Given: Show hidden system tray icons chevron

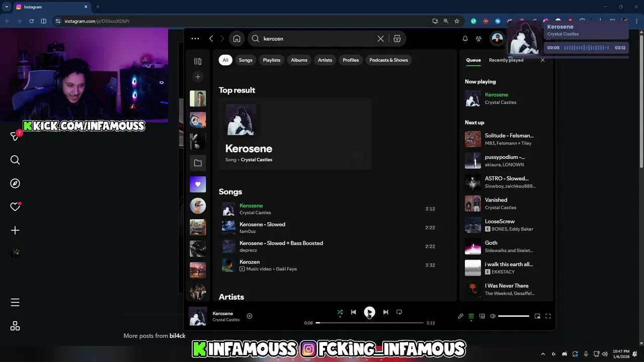Looking at the screenshot, I should (543, 353).
